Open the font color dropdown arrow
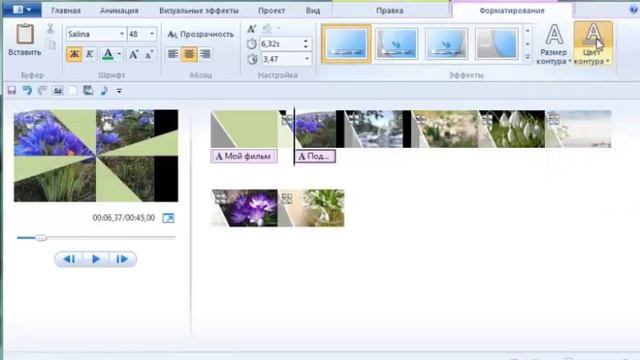The width and height of the screenshot is (640, 360). click(119, 54)
